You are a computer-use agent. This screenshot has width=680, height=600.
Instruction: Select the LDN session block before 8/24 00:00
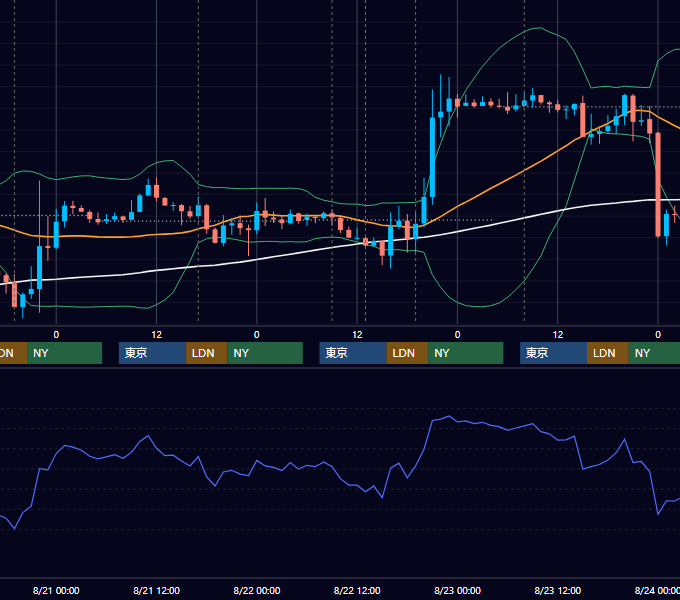point(608,353)
